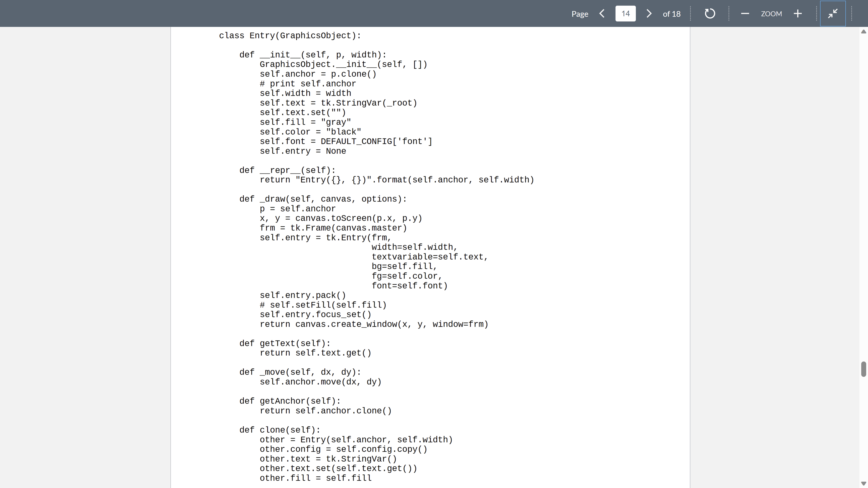Click the 'of 18' page count text

pyautogui.click(x=671, y=14)
